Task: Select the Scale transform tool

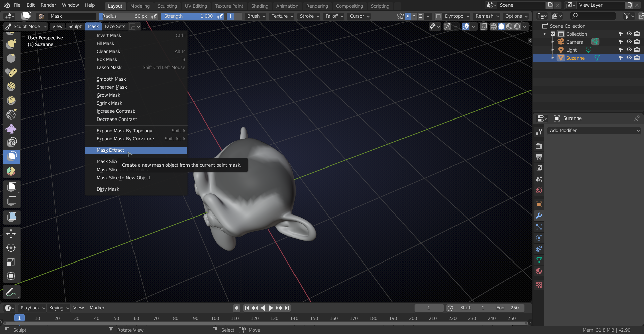Action: click(11, 262)
